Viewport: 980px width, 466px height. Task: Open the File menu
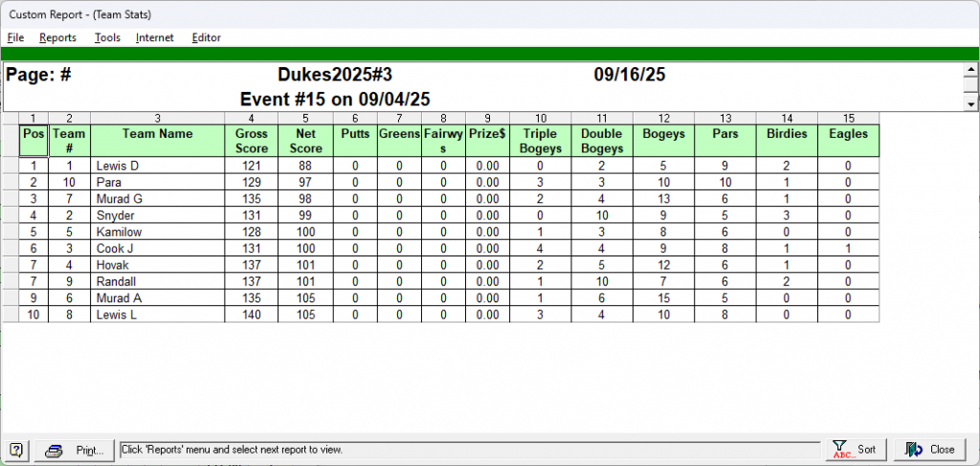(15, 38)
